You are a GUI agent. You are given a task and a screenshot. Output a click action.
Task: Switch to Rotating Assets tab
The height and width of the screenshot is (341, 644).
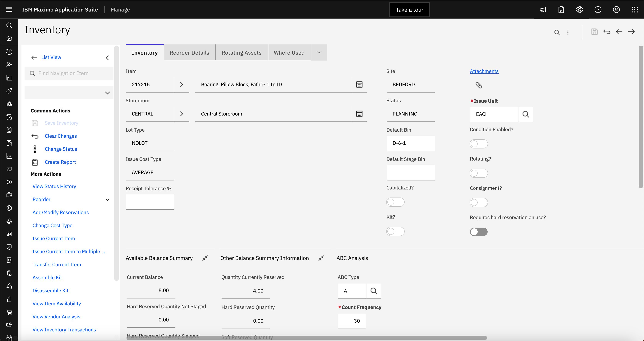point(241,53)
